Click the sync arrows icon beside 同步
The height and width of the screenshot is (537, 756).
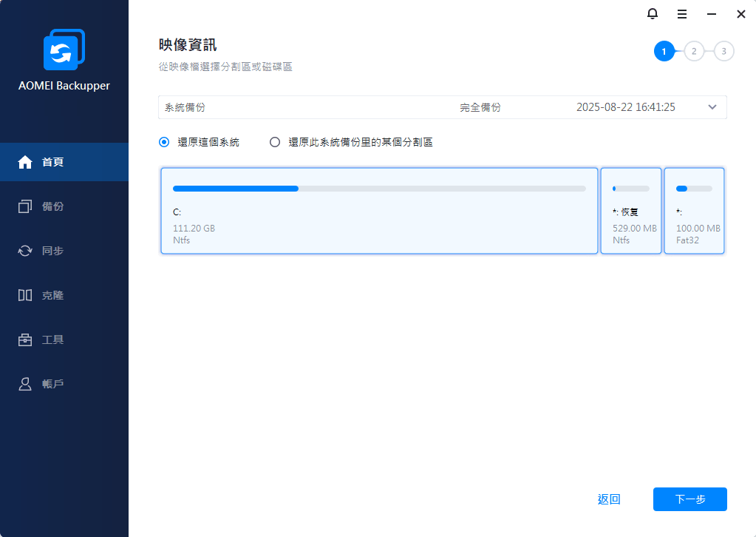coord(25,251)
